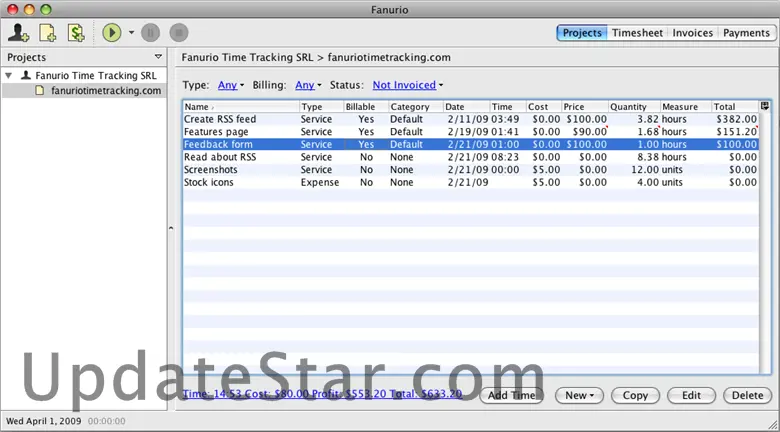Open the table column chooser icon

[765, 106]
